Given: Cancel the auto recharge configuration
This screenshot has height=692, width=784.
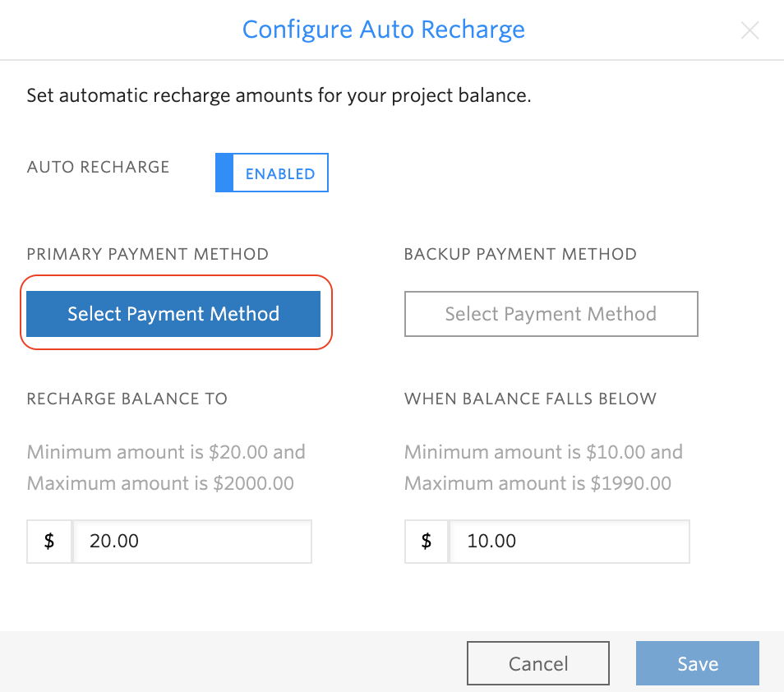Looking at the screenshot, I should tap(538, 663).
